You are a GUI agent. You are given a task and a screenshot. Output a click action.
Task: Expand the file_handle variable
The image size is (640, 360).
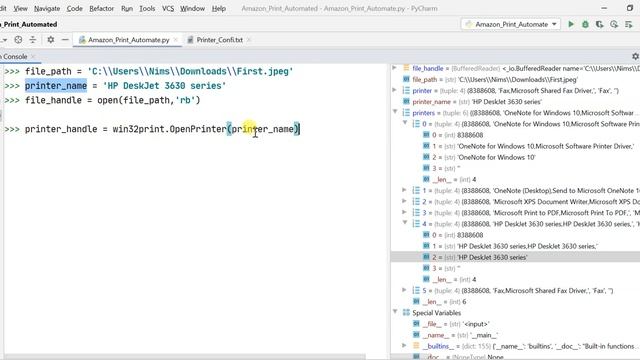tap(395, 68)
